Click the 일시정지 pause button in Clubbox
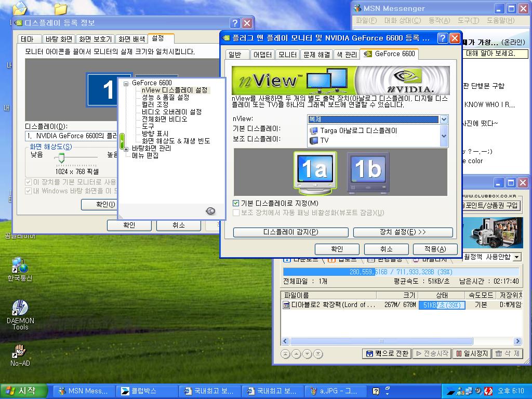 point(472,353)
